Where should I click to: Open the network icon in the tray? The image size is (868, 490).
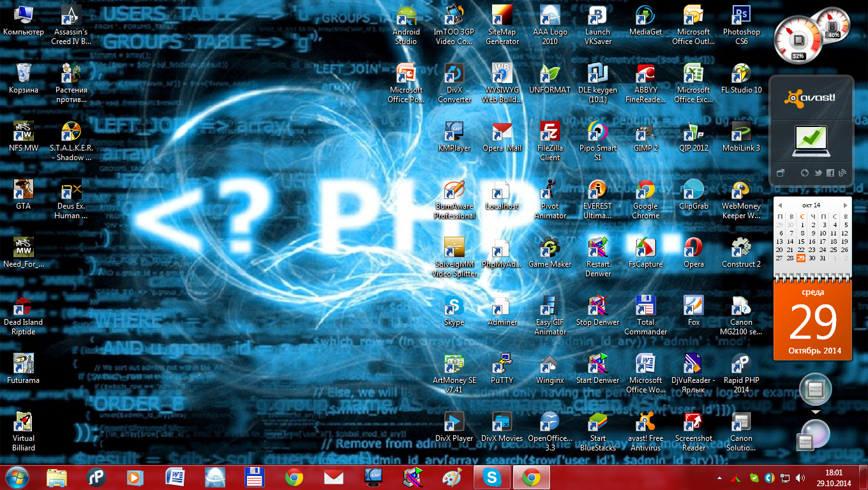[784, 477]
